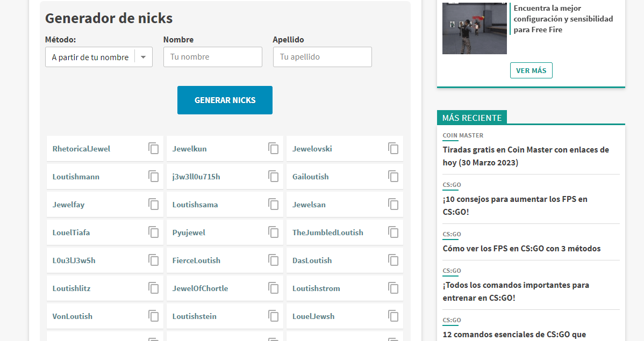Copy the Gailoutish nickname
Image resolution: width=644 pixels, height=341 pixels.
coord(393,177)
